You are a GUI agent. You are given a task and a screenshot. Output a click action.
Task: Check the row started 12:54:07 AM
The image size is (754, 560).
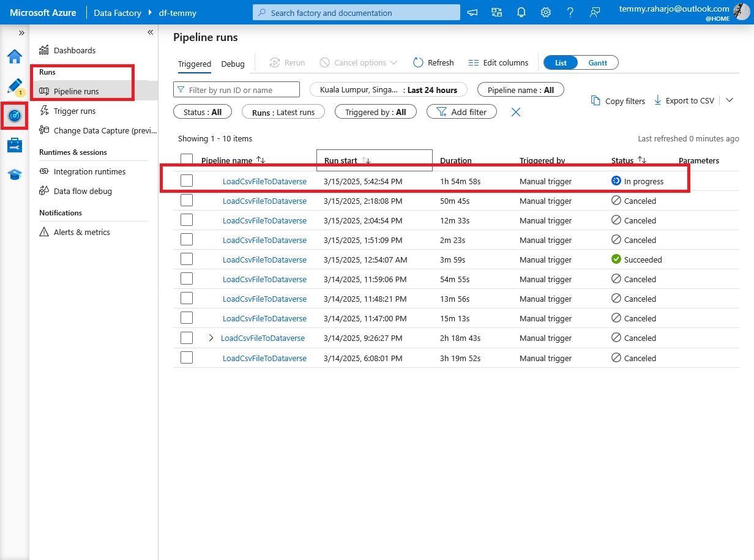point(187,259)
